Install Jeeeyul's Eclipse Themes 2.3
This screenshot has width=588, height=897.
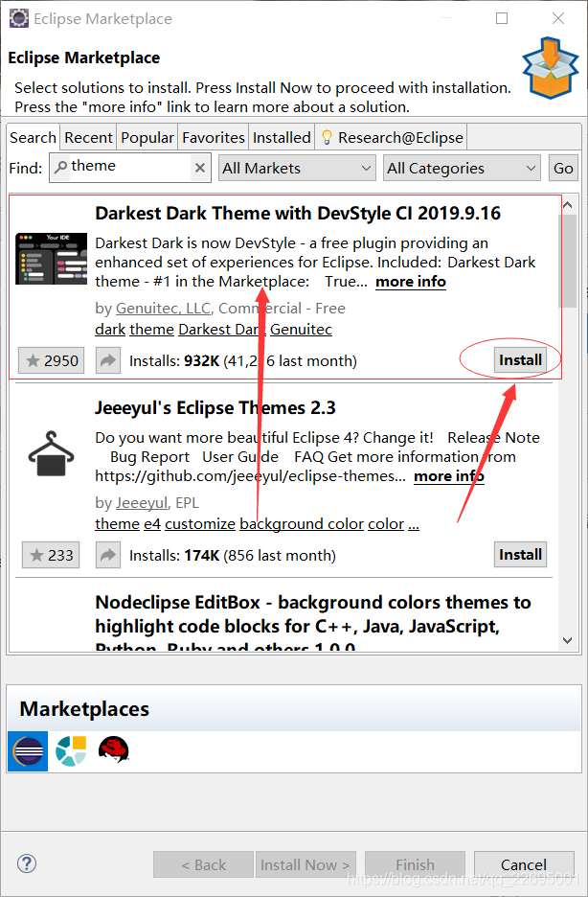pos(520,554)
